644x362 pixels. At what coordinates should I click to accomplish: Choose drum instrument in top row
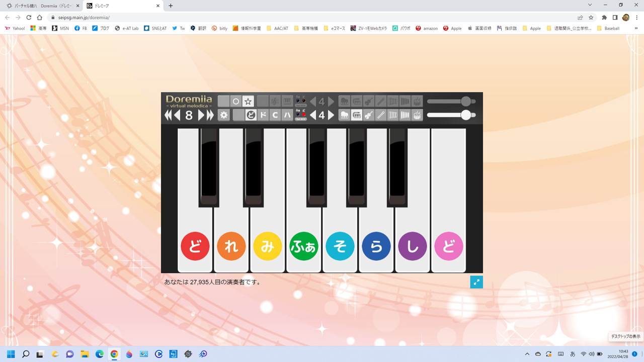417,102
